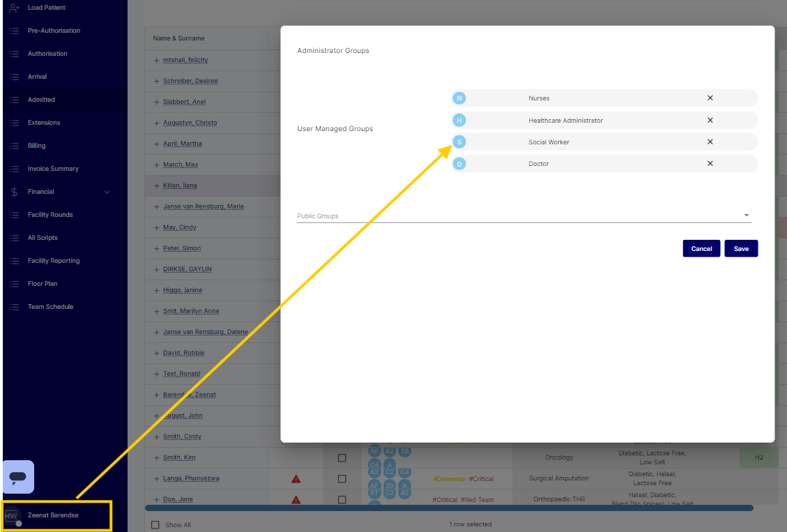787x532 pixels.
Task: Click the red warning icon for Langa, Phunyezwa
Action: (x=296, y=479)
